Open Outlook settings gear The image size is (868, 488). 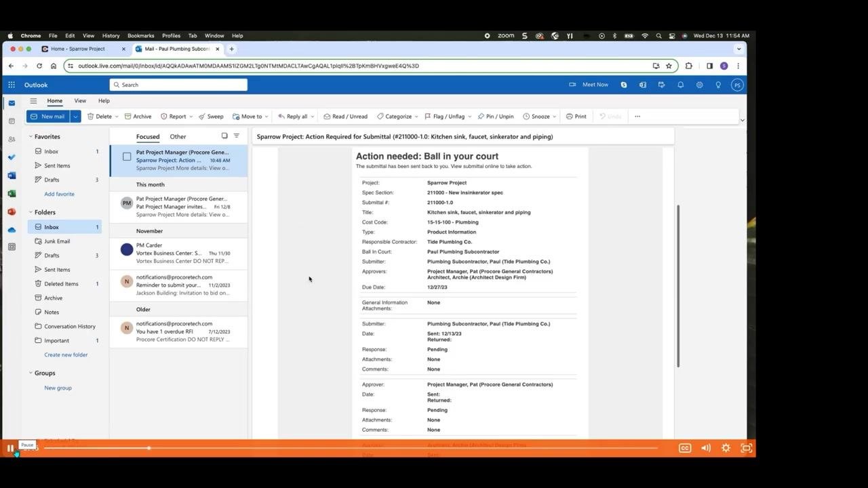tap(699, 85)
